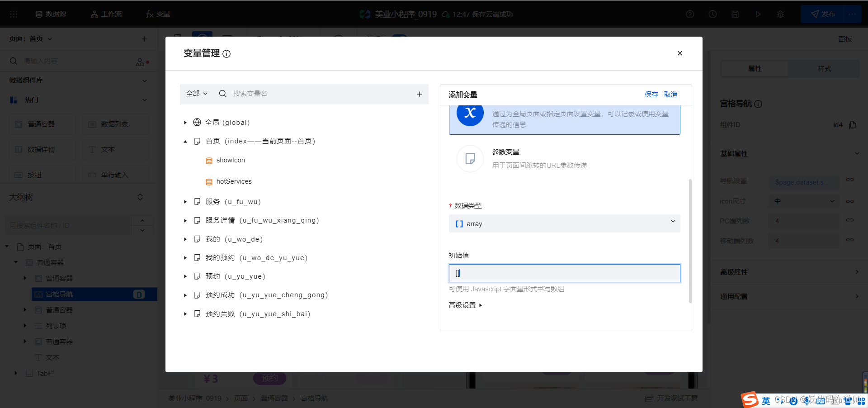Click the history clock icon in top bar
The height and width of the screenshot is (408, 868).
point(712,14)
